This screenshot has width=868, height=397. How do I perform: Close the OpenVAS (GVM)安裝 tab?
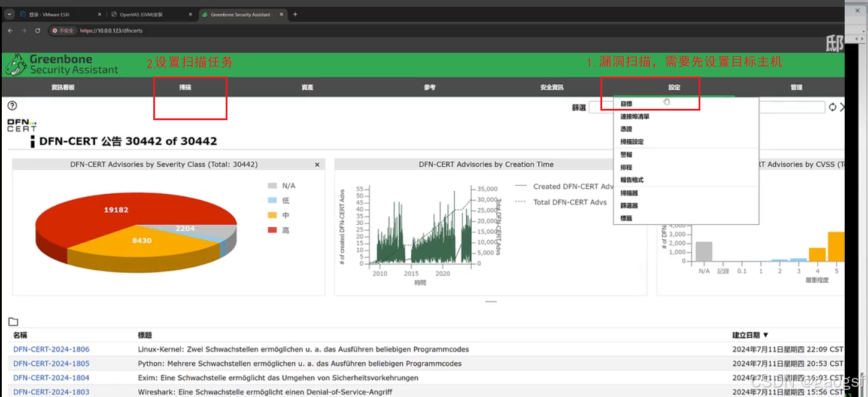pyautogui.click(x=190, y=14)
